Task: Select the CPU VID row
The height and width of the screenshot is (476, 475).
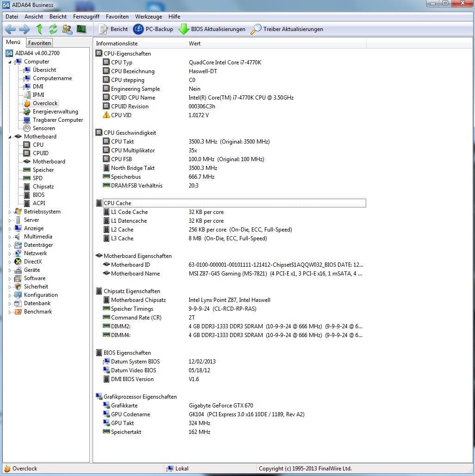Action: pyautogui.click(x=231, y=115)
